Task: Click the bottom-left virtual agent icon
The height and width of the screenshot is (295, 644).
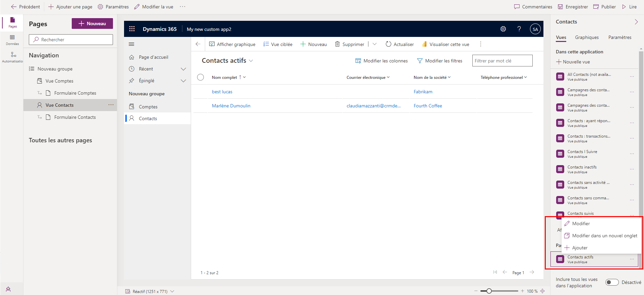Action: tap(8, 289)
